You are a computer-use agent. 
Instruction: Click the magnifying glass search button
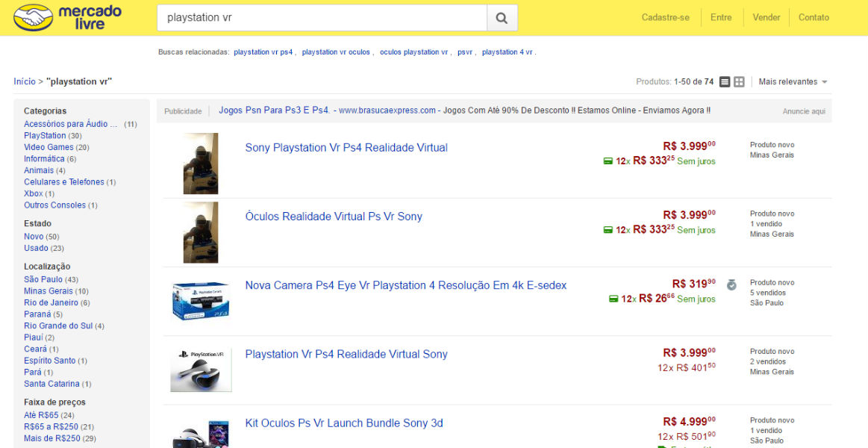click(502, 18)
